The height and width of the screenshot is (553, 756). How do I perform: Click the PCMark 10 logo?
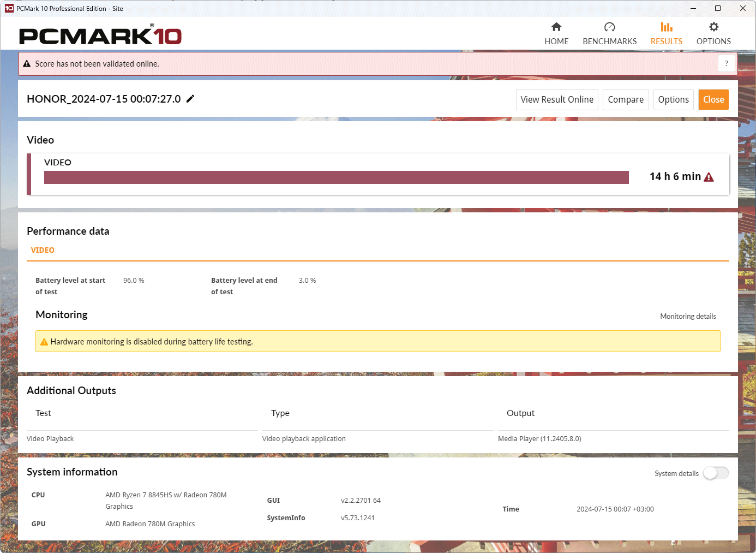(100, 34)
